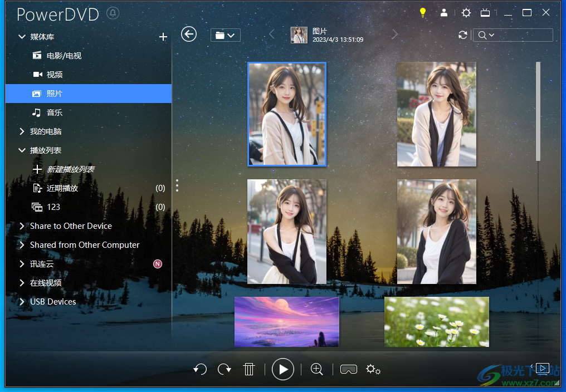Refresh the media library

tap(463, 35)
